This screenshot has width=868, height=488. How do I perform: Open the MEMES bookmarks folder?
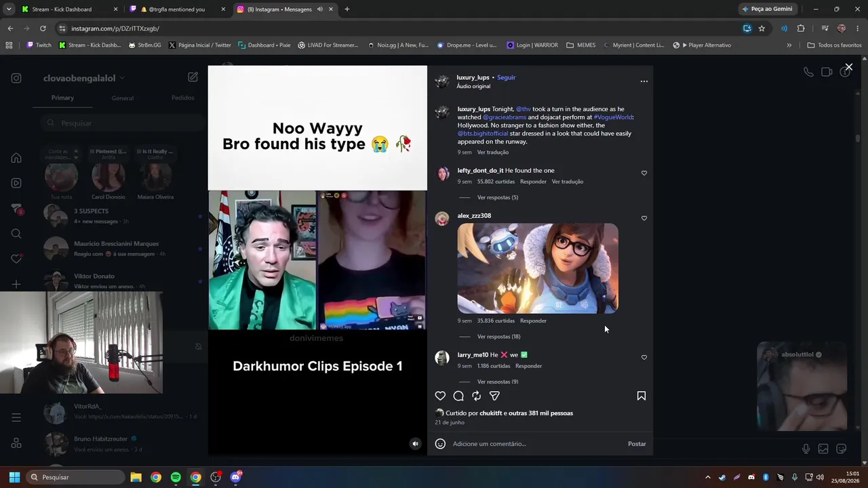click(581, 45)
